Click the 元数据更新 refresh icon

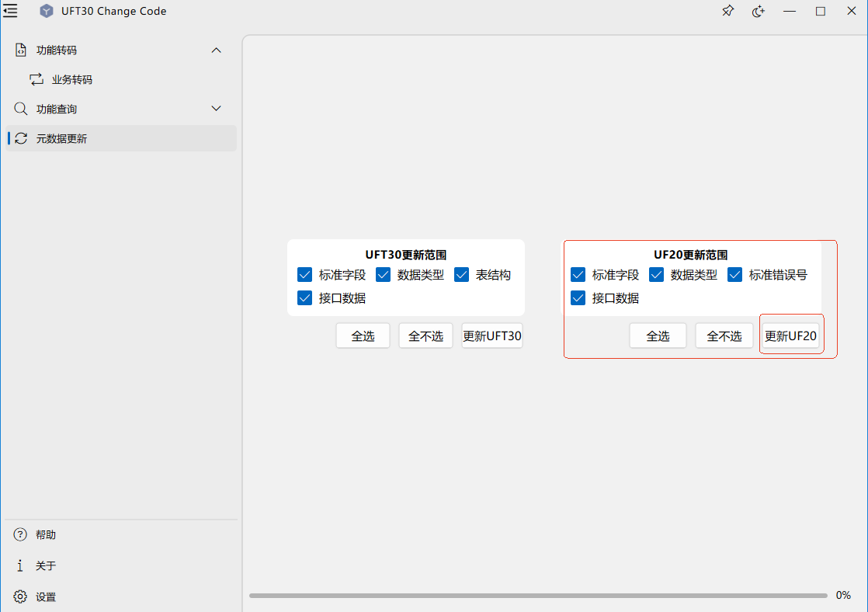(x=21, y=138)
